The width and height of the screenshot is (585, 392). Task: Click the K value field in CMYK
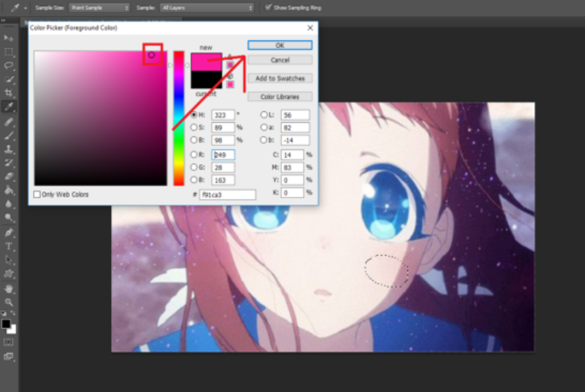(292, 192)
